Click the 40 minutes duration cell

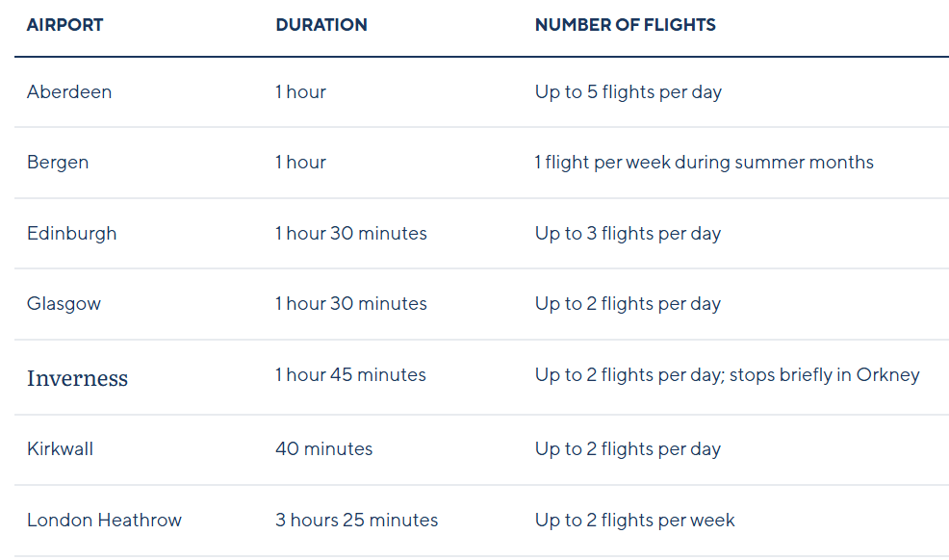pos(323,449)
